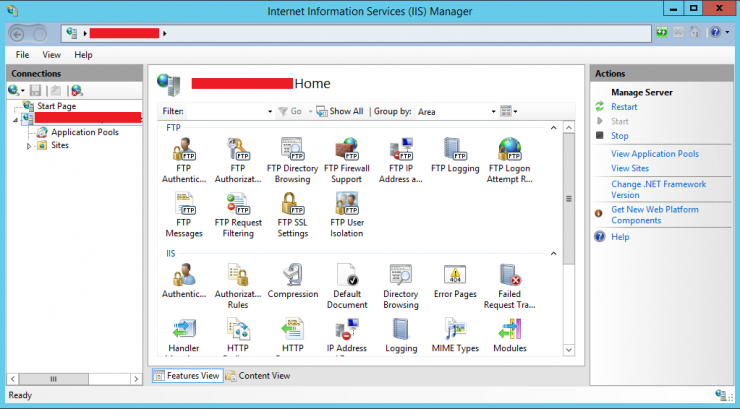Click View Application Pools link
740x409 pixels.
point(655,154)
